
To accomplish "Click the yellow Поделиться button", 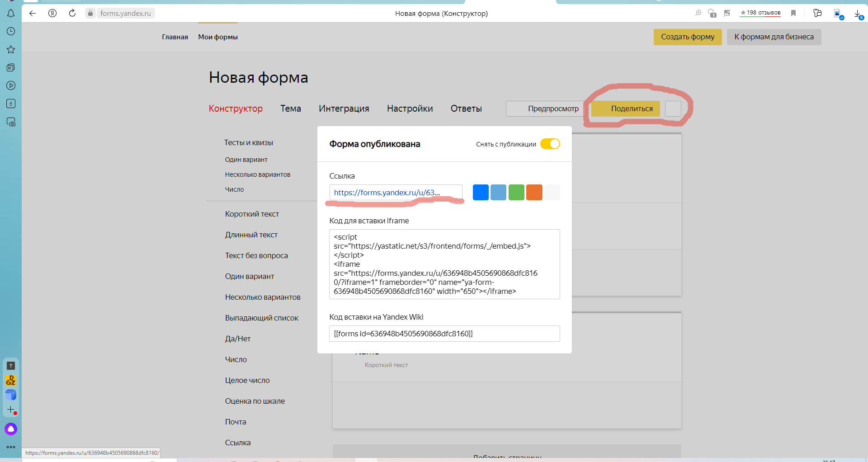I will 626,108.
